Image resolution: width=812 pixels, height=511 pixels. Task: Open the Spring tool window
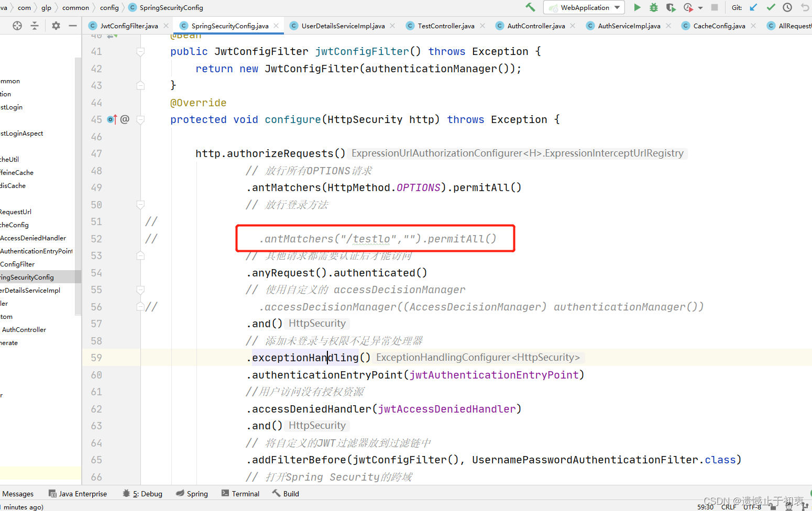click(192, 494)
